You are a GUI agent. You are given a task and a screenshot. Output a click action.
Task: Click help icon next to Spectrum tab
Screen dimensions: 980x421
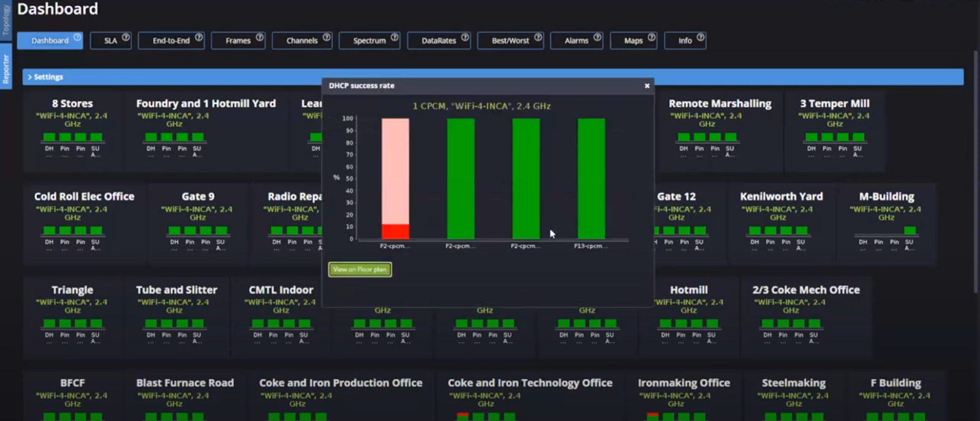[x=394, y=37]
